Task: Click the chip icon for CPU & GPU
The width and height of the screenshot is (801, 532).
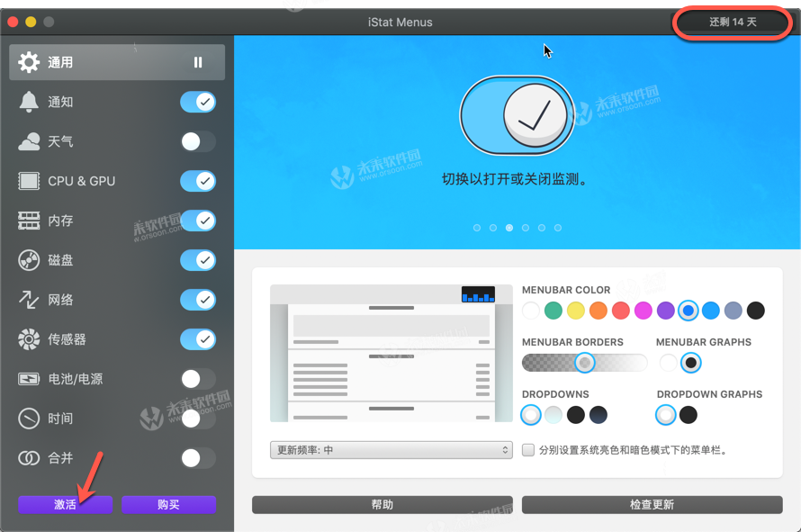Action: [x=29, y=181]
